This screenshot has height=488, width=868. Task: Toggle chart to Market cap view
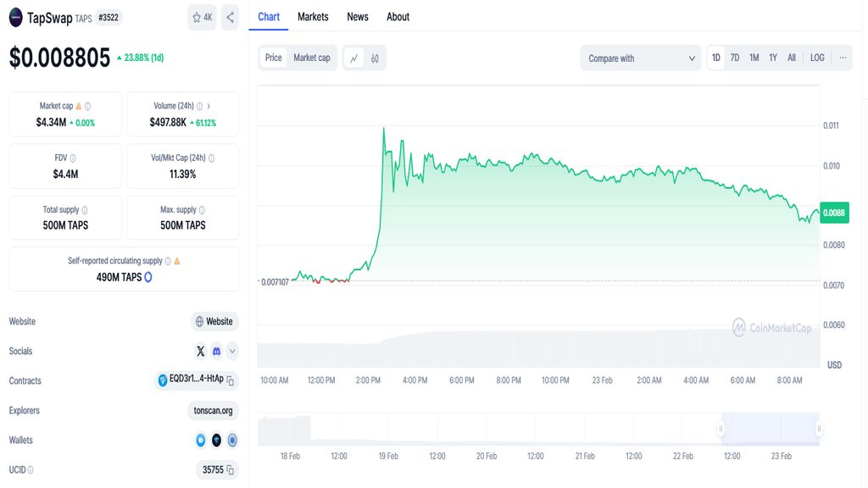coord(312,58)
